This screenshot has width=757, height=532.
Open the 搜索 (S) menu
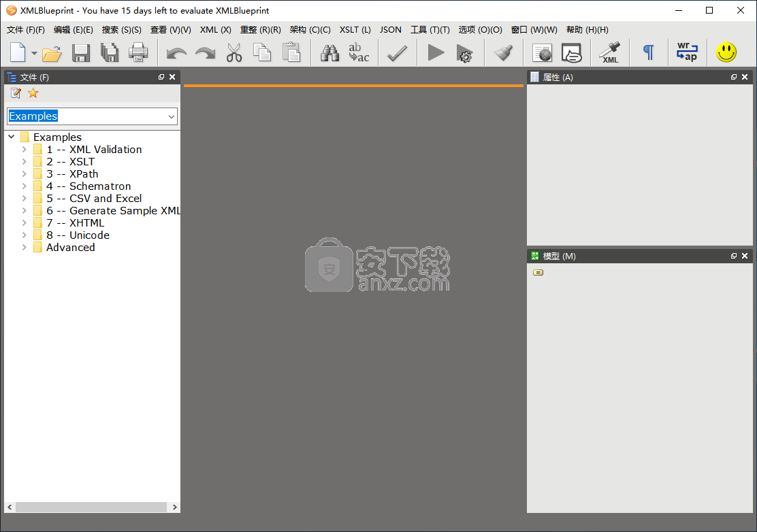(122, 30)
